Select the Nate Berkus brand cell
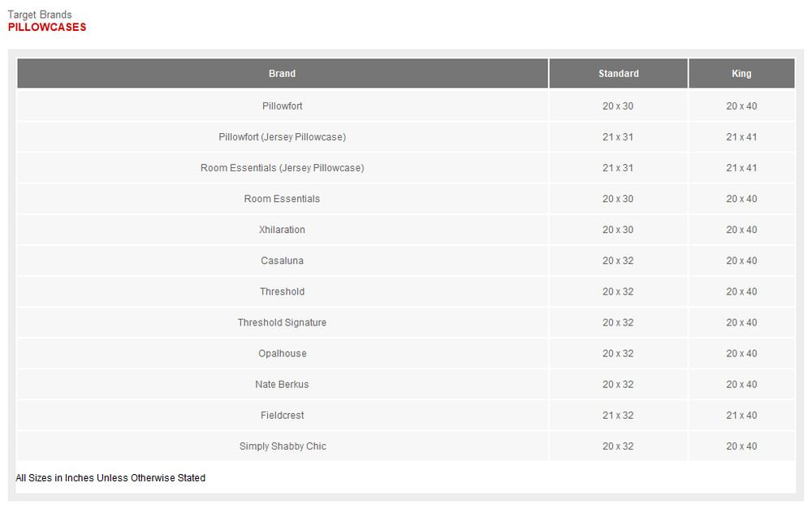Screen dimensions: 812x513 (x=282, y=384)
